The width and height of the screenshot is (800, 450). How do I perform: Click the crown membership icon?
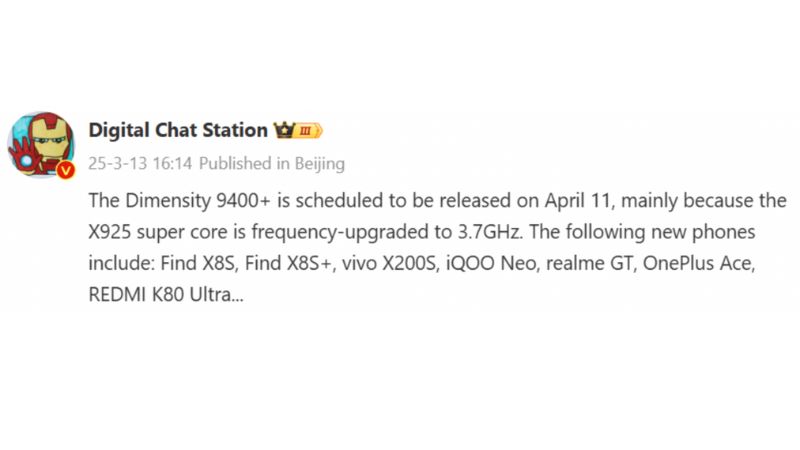283,131
